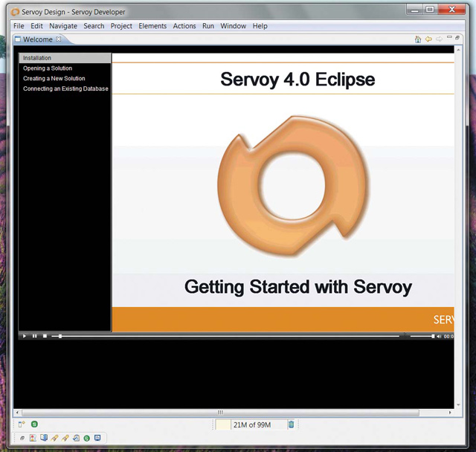Click the video progress slider handle
This screenshot has width=476, height=452.
tap(60, 336)
